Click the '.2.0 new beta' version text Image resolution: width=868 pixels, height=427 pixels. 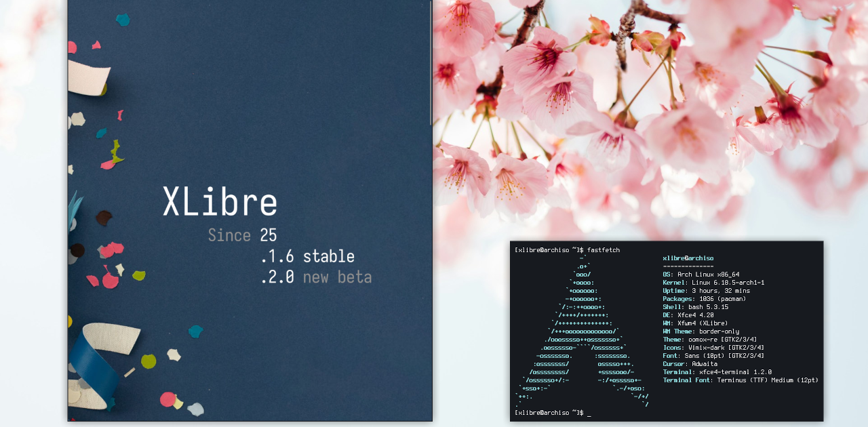tap(316, 277)
